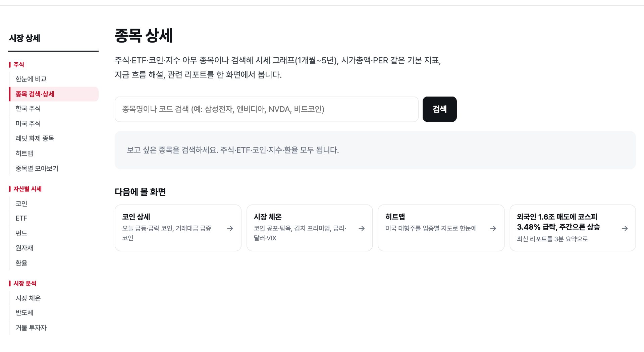Click 다음에 볼 화면 heading
Viewport: 644px width, 352px height.
140,192
